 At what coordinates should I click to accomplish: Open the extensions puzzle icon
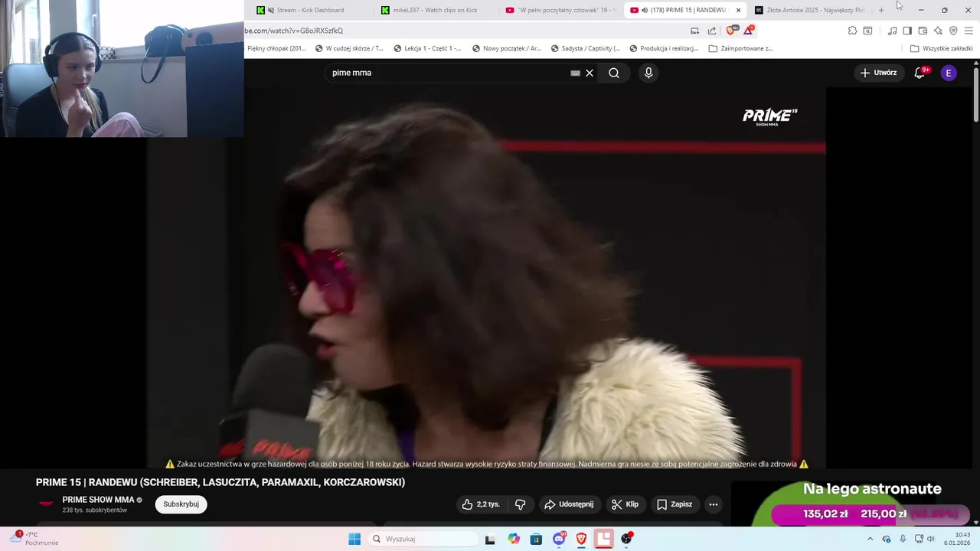852,31
